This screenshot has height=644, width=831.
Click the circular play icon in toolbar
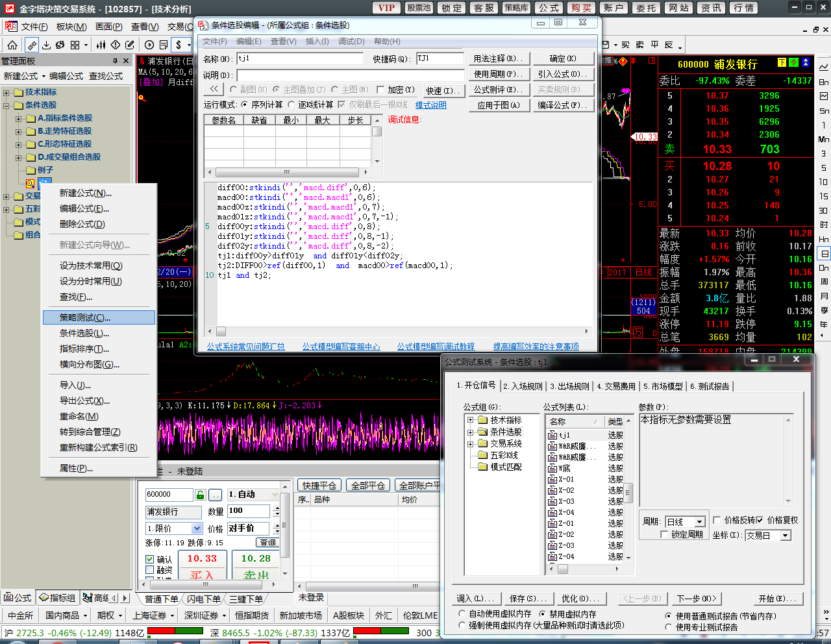click(149, 45)
